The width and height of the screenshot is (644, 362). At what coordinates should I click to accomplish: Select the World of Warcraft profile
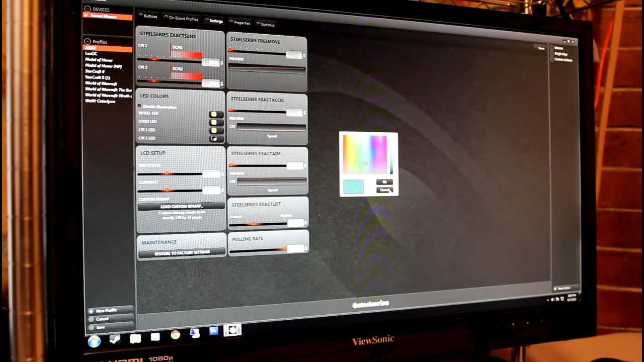pyautogui.click(x=101, y=83)
